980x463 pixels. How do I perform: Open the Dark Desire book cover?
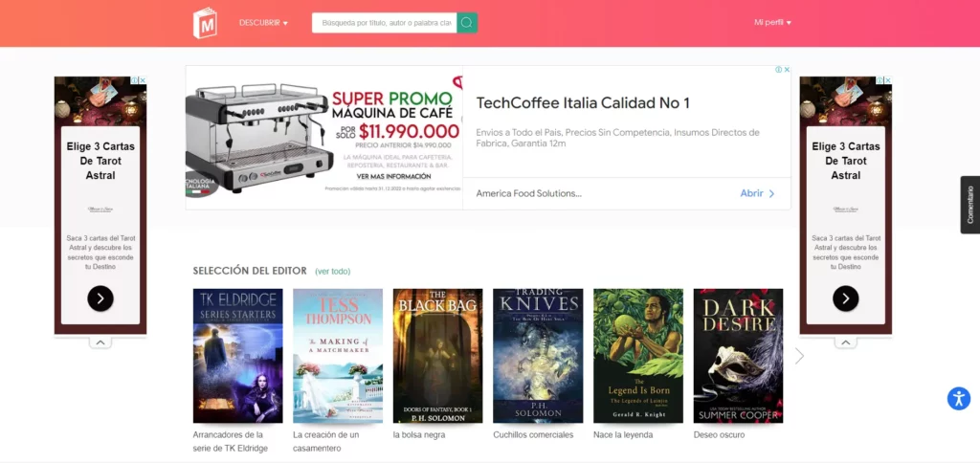point(738,356)
